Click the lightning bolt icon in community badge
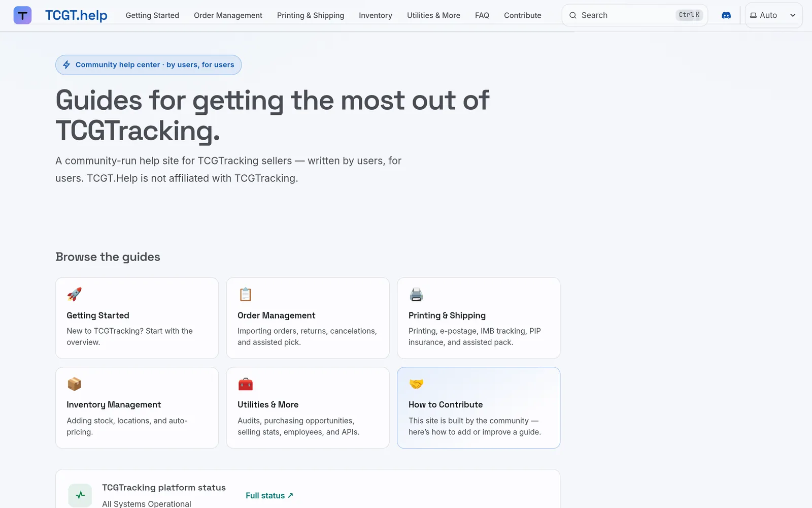The height and width of the screenshot is (508, 812). pos(66,65)
